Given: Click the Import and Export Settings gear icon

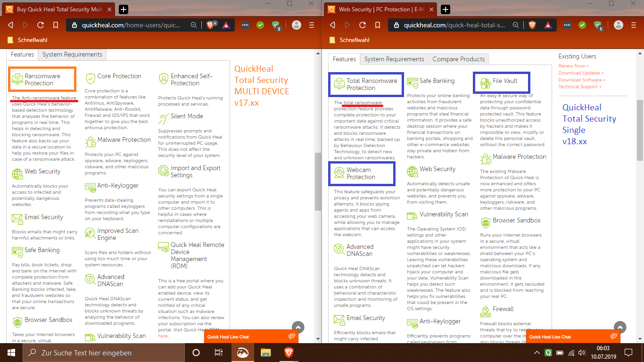Looking at the screenshot, I should click(x=164, y=170).
